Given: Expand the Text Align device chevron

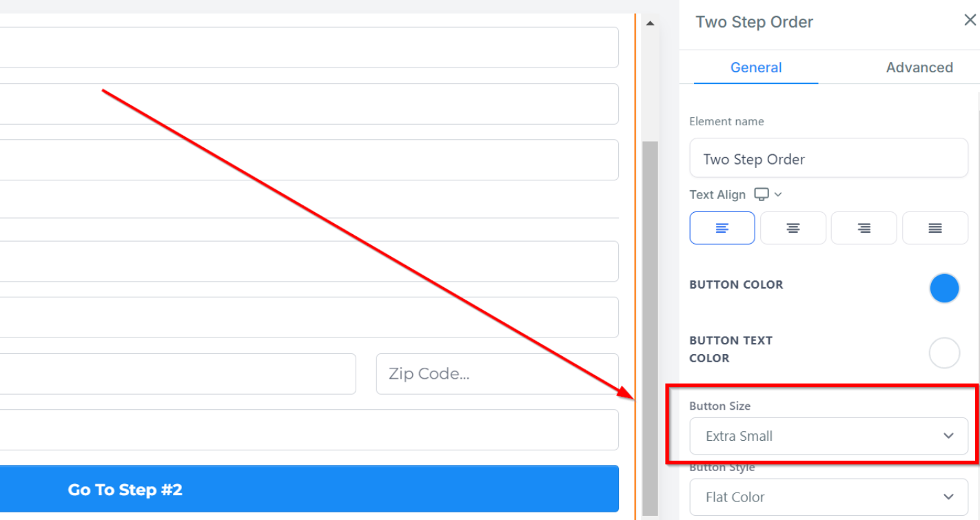Looking at the screenshot, I should pyautogui.click(x=778, y=195).
